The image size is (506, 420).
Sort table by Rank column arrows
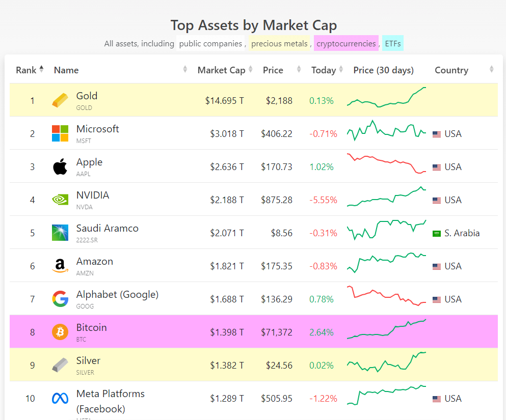click(x=41, y=70)
